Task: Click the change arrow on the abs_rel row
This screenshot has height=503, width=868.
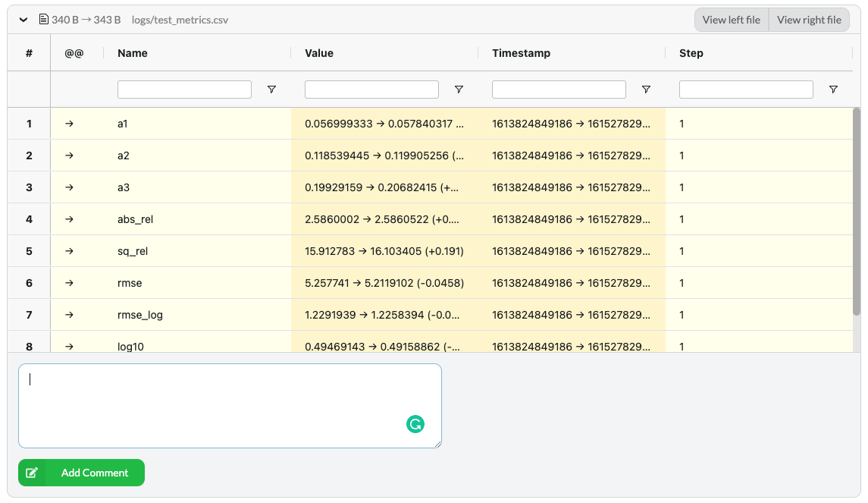Action: point(69,219)
